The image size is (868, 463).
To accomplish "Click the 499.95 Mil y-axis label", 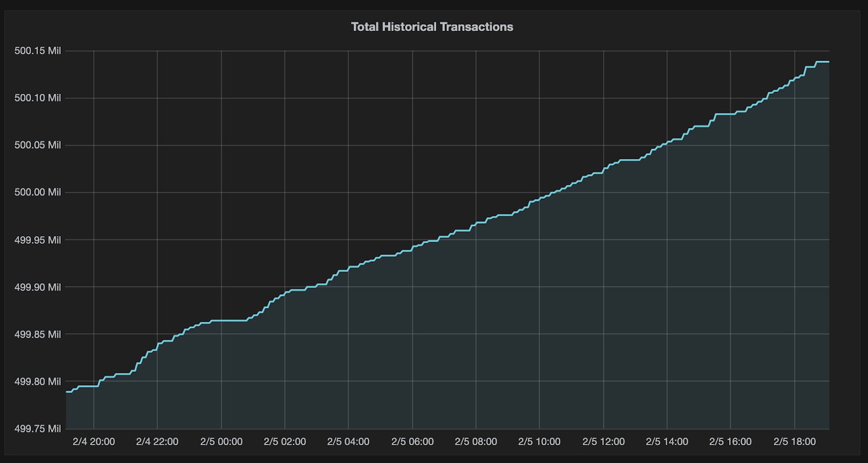I will pyautogui.click(x=37, y=239).
